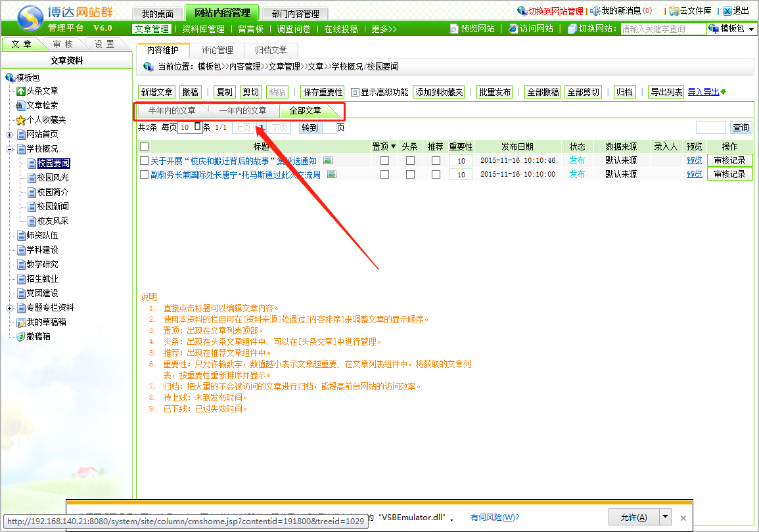Check the select-all checkbox in table header
The width and height of the screenshot is (759, 532).
coord(145,147)
